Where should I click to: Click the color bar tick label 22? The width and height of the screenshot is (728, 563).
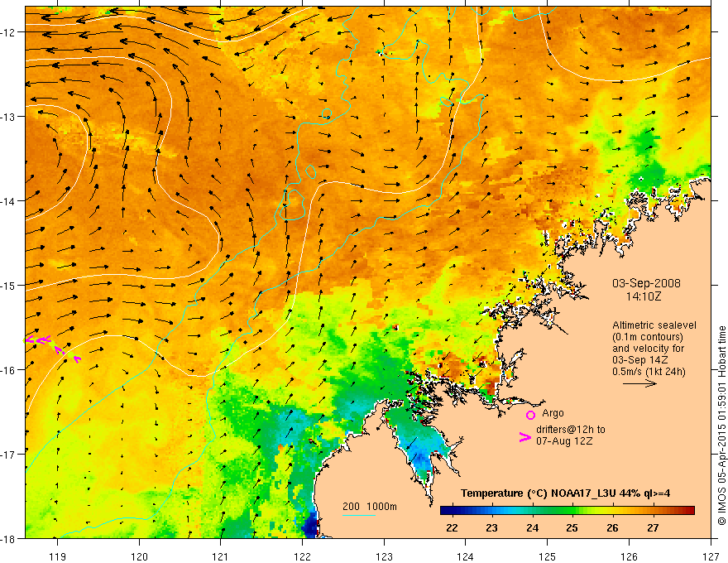tap(452, 527)
